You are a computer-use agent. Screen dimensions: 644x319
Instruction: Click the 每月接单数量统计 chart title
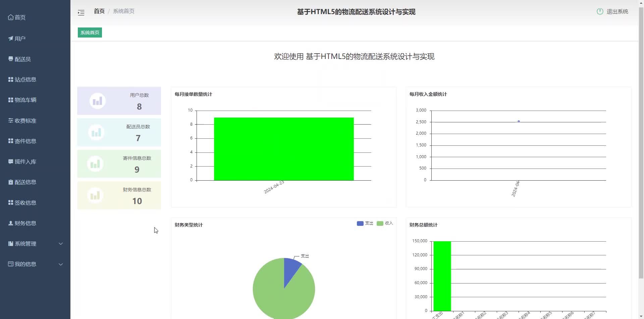193,94
